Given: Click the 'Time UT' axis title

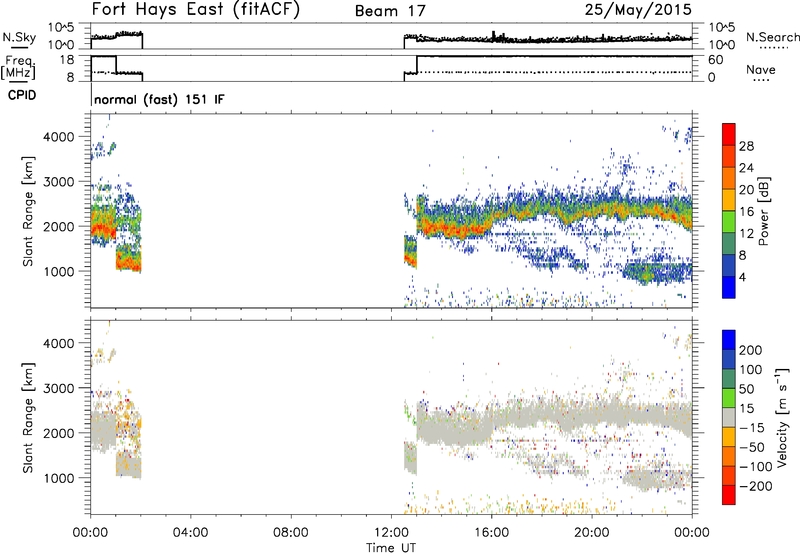Looking at the screenshot, I should click(x=391, y=548).
